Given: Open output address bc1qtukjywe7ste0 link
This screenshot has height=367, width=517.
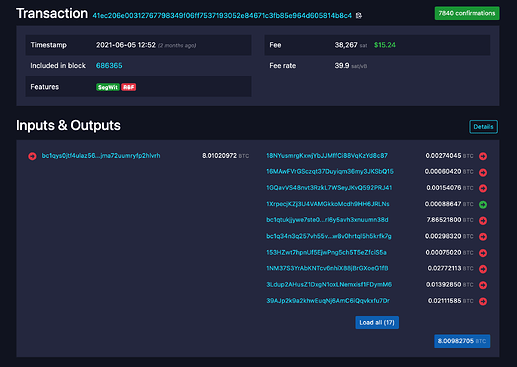Looking at the screenshot, I should [327, 220].
